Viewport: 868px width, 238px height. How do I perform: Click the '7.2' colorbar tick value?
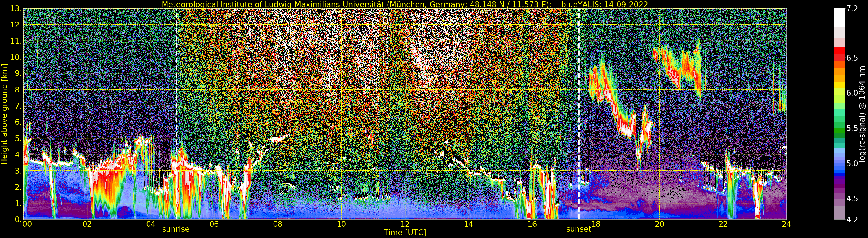tap(852, 9)
